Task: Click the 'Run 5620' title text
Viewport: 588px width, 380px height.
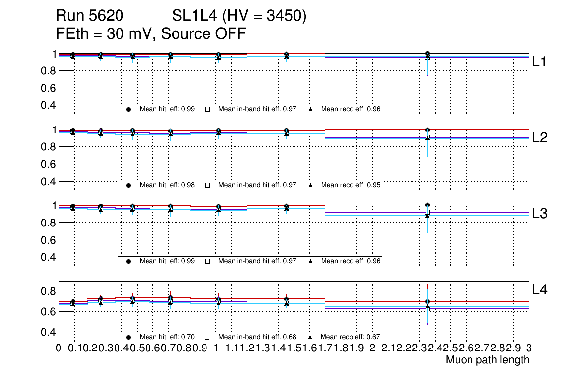Action: [89, 16]
